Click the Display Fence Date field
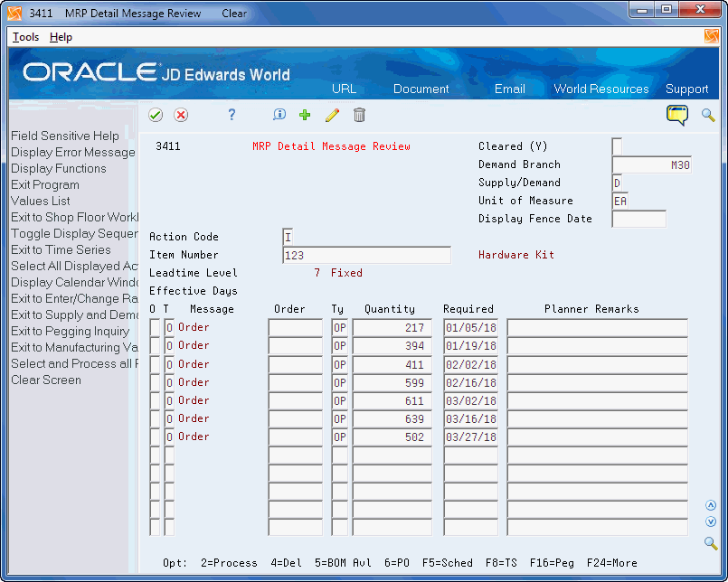The image size is (728, 582). coord(638,219)
